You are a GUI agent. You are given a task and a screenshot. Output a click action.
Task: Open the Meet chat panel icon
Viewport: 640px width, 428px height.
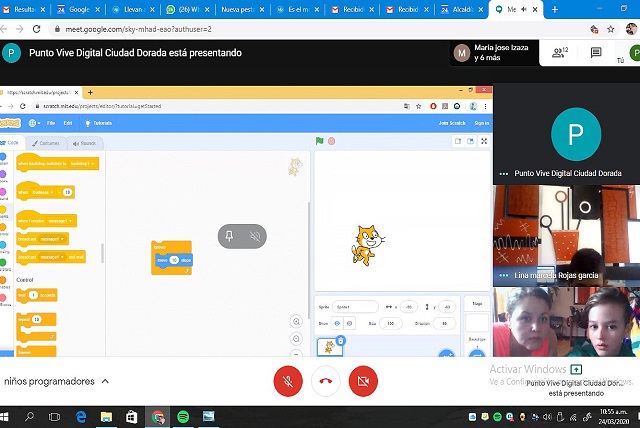[596, 52]
